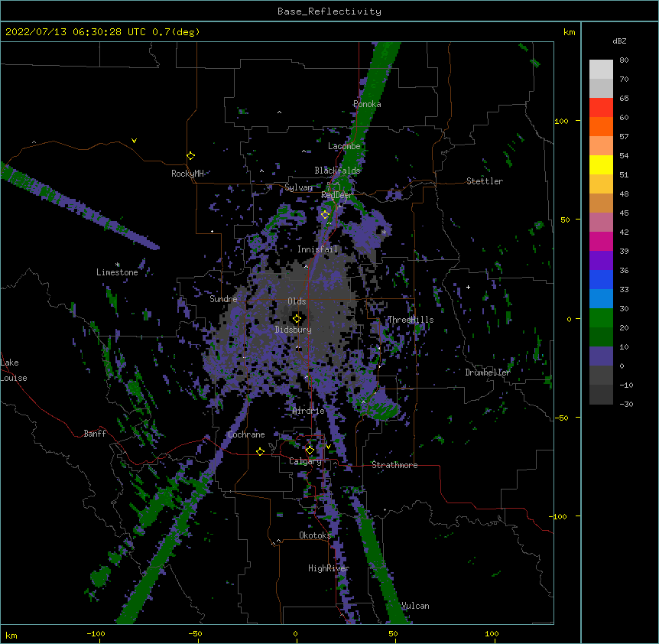The image size is (659, 644).
Task: Click the ThreeHills label
Action: (411, 320)
